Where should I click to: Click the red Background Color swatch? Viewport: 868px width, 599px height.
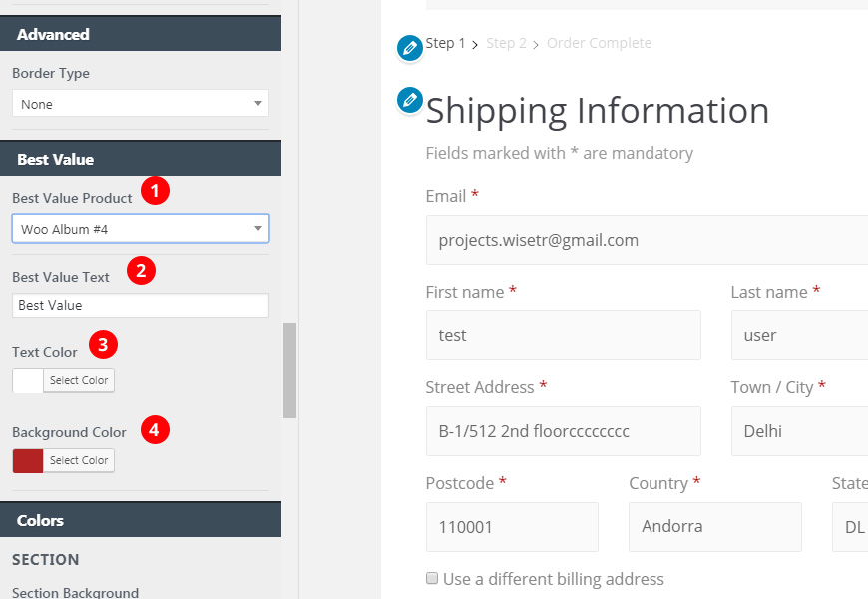click(28, 460)
